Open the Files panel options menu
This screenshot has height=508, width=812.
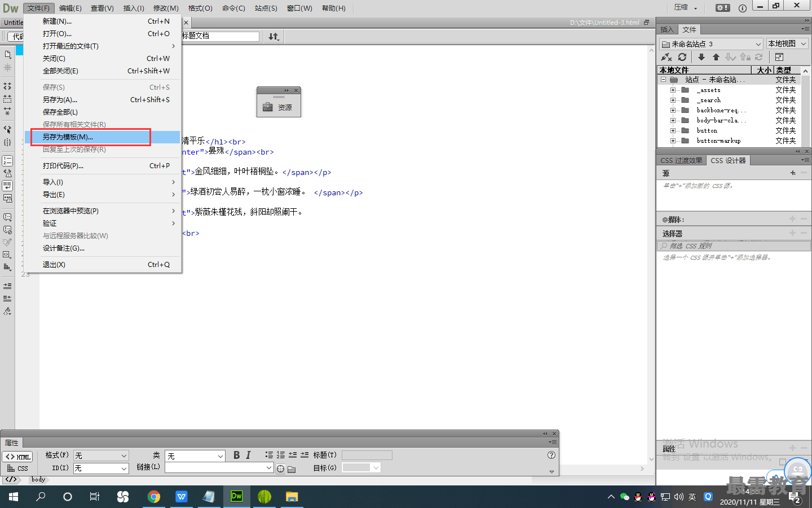(x=805, y=29)
